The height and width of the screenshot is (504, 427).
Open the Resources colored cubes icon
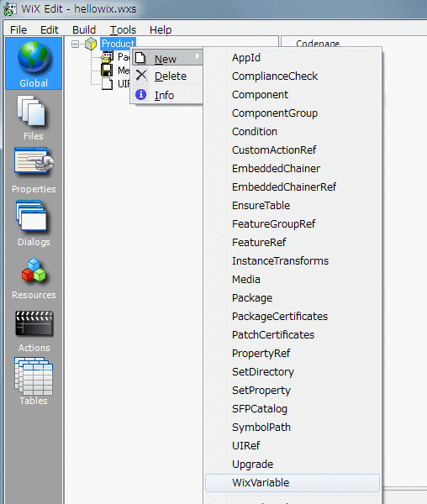coord(34,270)
